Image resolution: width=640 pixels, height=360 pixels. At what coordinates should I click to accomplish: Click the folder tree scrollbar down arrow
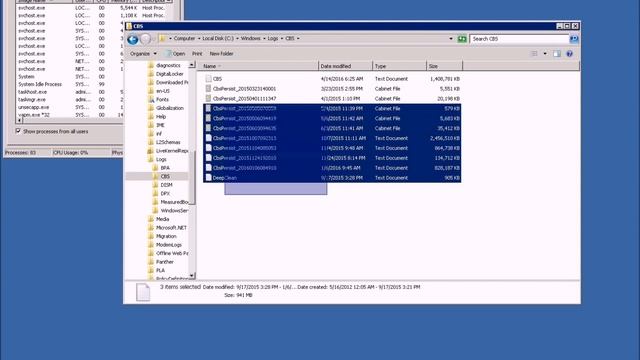pos(191,276)
